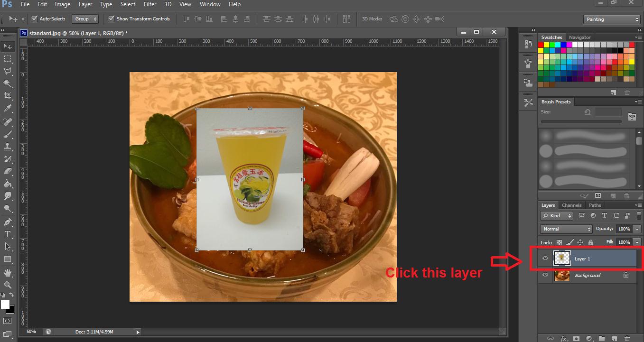Viewport: 644px width, 342px height.
Task: Select the Pen tool
Action: point(8,222)
